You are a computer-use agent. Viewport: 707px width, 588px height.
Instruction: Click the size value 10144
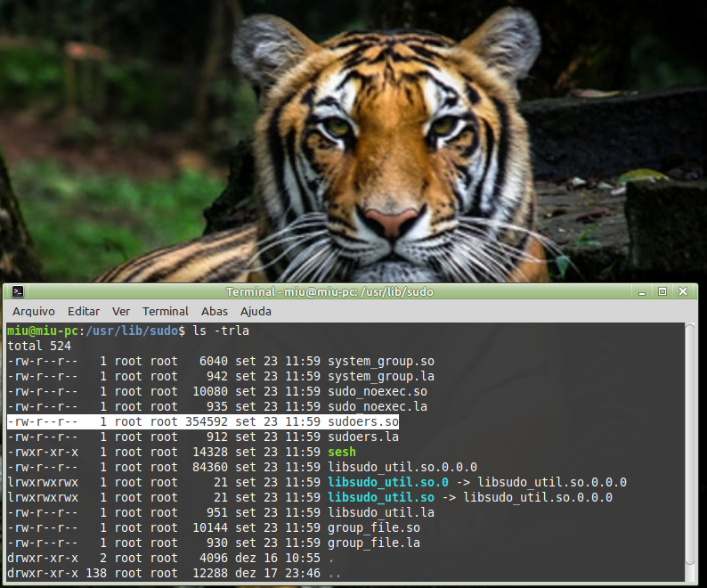pyautogui.click(x=210, y=528)
